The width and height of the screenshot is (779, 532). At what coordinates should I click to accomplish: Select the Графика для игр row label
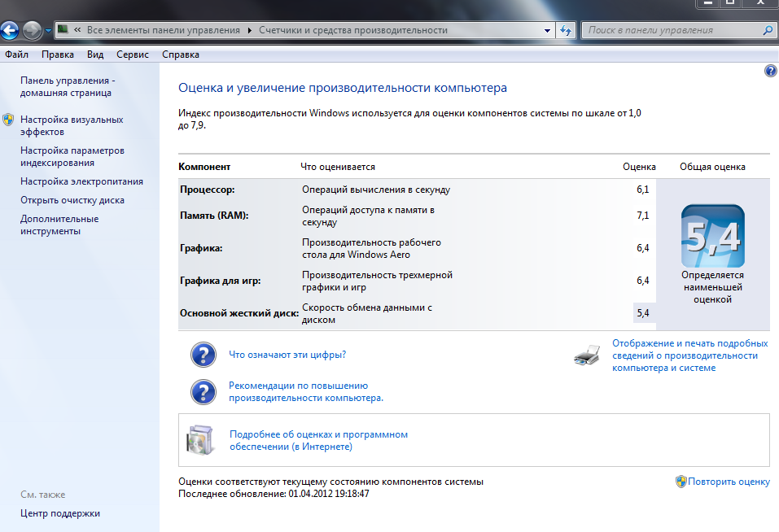pyautogui.click(x=220, y=281)
